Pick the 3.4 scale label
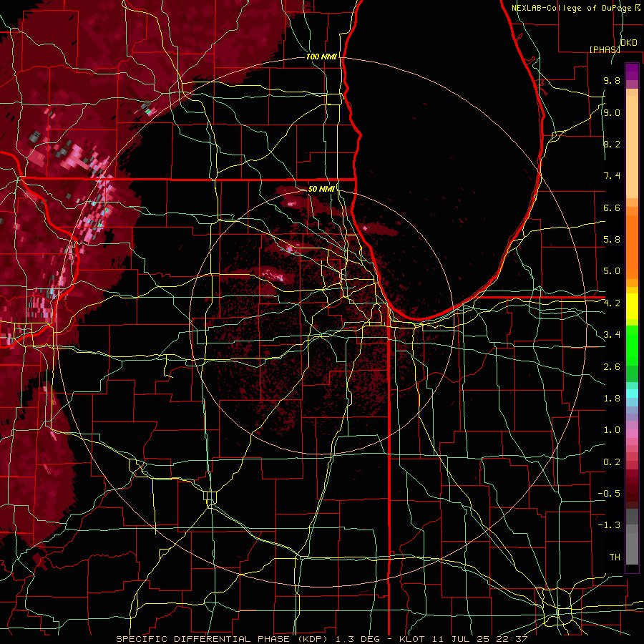 pyautogui.click(x=612, y=335)
